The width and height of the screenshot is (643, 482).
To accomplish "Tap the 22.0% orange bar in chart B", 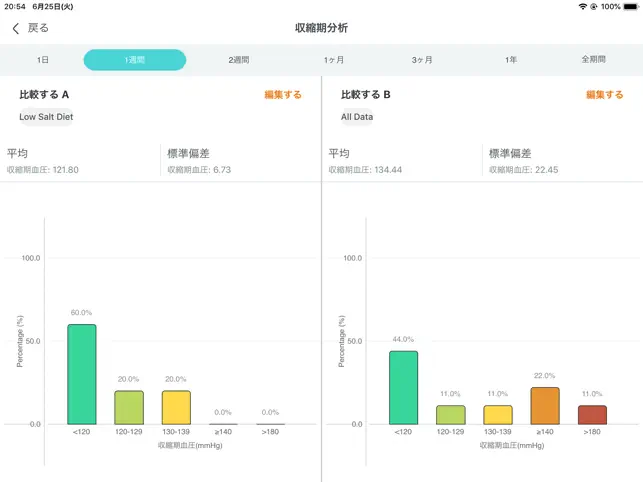I will 545,406.
